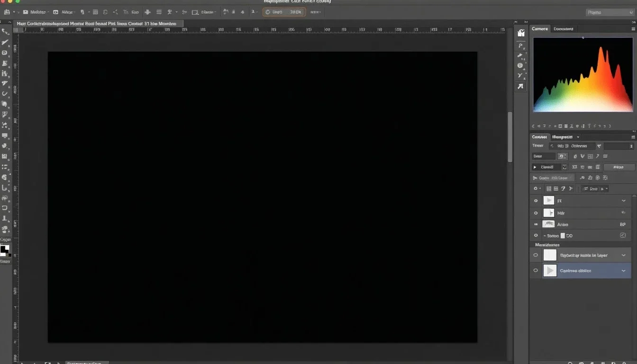Screen dimensions: 637x364
Task: Select the diagonal brush tool in the left toolbox
Action: pyautogui.click(x=5, y=42)
